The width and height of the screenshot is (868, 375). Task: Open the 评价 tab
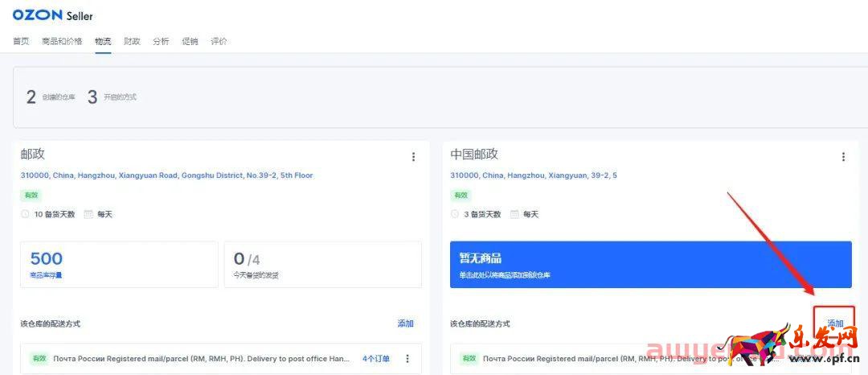[219, 41]
